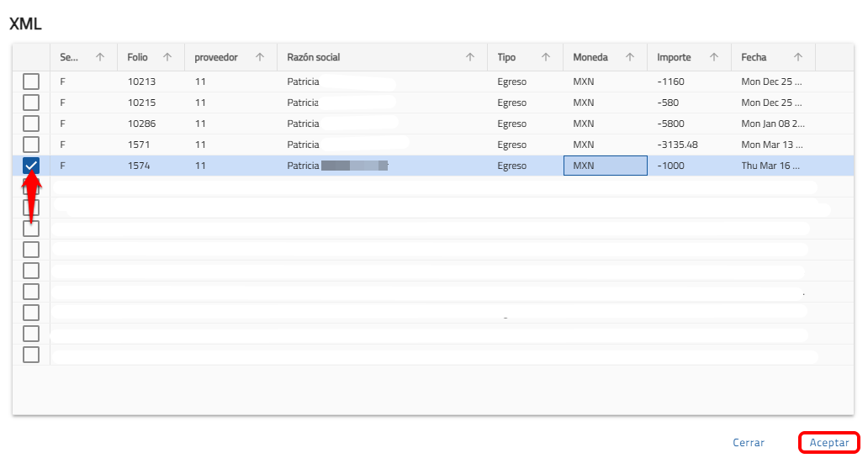
Task: Click sort arrow in Tipo column
Action: [546, 57]
